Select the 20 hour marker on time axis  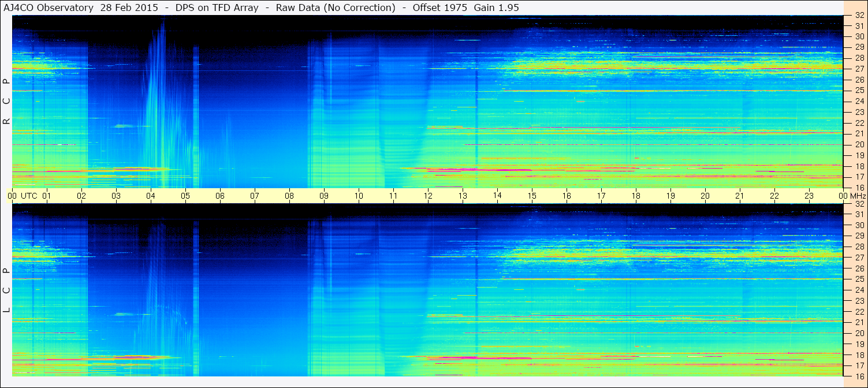pos(705,196)
